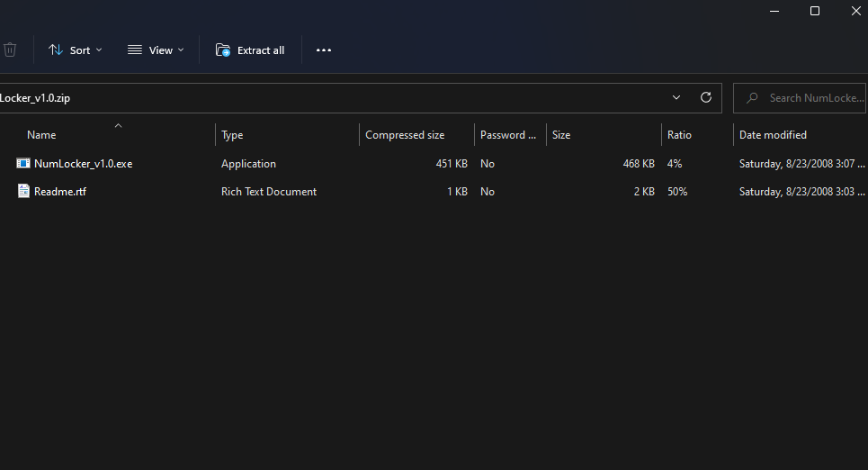Expand the address bar history chevron

tap(676, 97)
